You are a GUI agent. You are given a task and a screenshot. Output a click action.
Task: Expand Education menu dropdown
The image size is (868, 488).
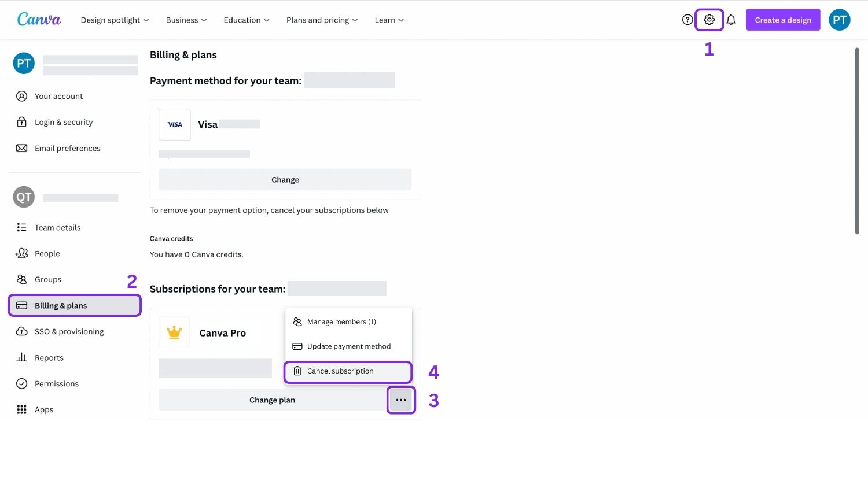click(247, 20)
